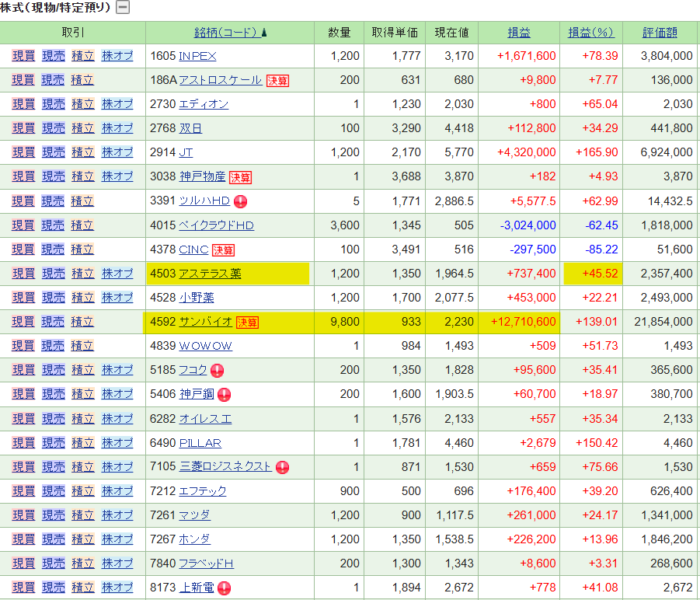
Task: Open the アステラス薬 stock link
Action: pos(210,274)
